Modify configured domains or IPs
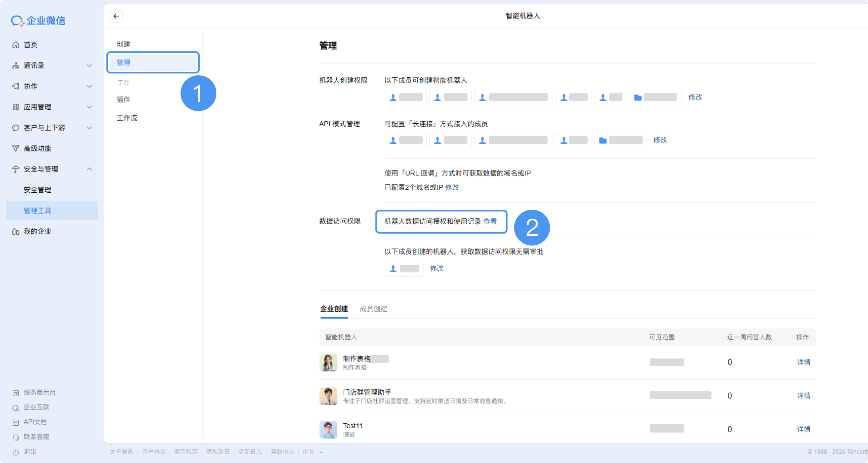The width and height of the screenshot is (868, 463). pyautogui.click(x=452, y=187)
